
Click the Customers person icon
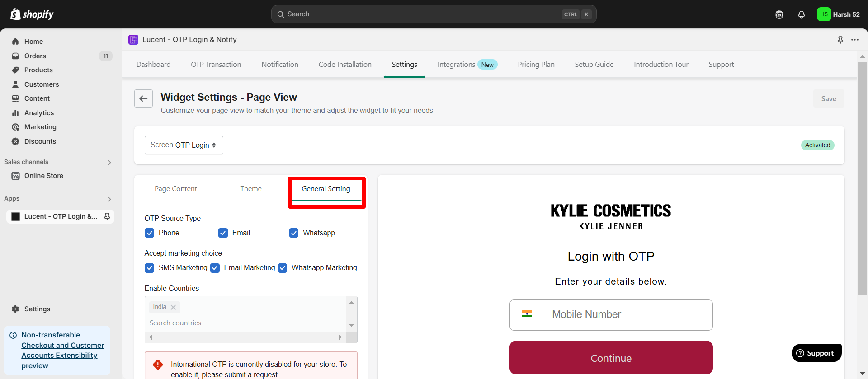pos(15,84)
